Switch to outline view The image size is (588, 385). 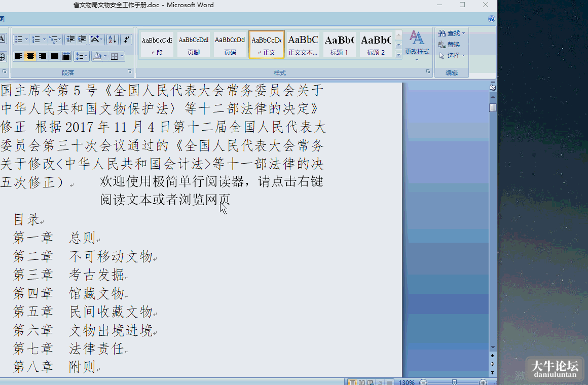click(380, 382)
